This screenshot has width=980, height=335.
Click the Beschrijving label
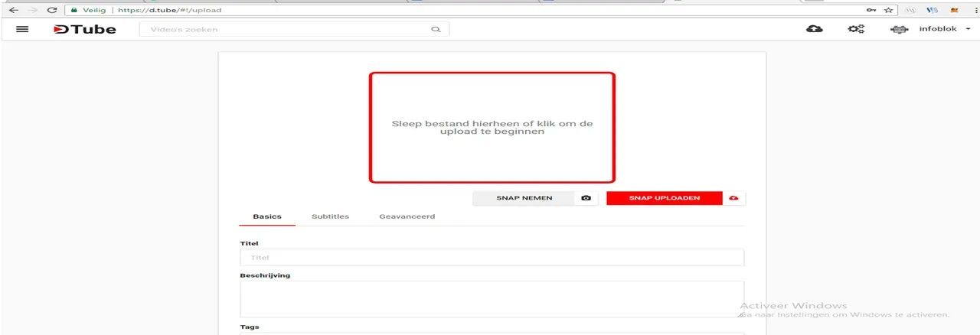(x=265, y=275)
